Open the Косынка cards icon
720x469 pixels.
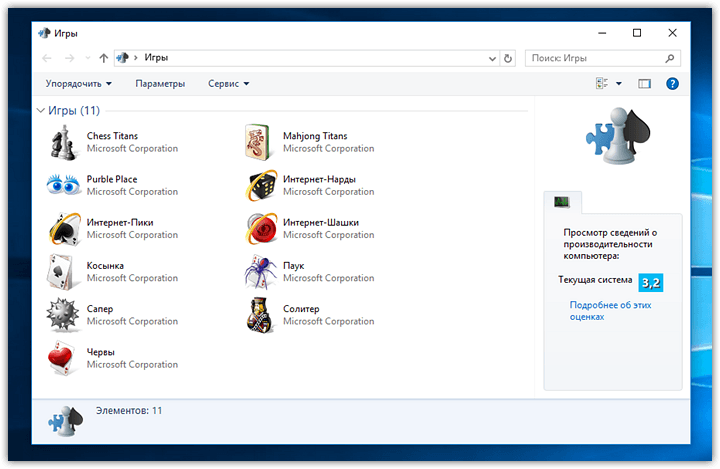click(61, 272)
